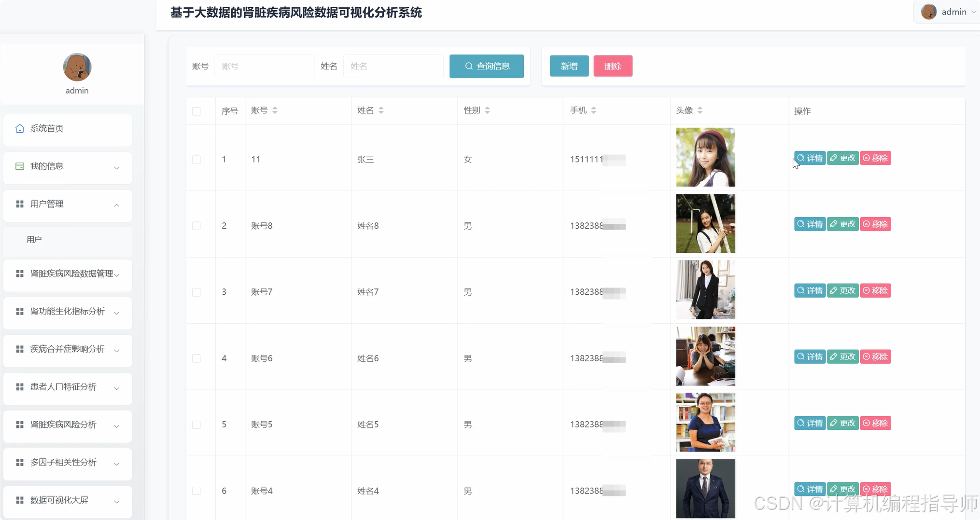The width and height of the screenshot is (980, 520).
Task: View 详情 for 账号8 row
Action: pyautogui.click(x=810, y=224)
